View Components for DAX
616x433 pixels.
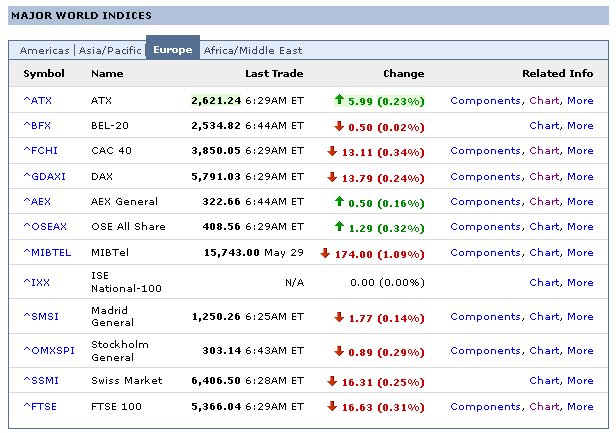(486, 177)
